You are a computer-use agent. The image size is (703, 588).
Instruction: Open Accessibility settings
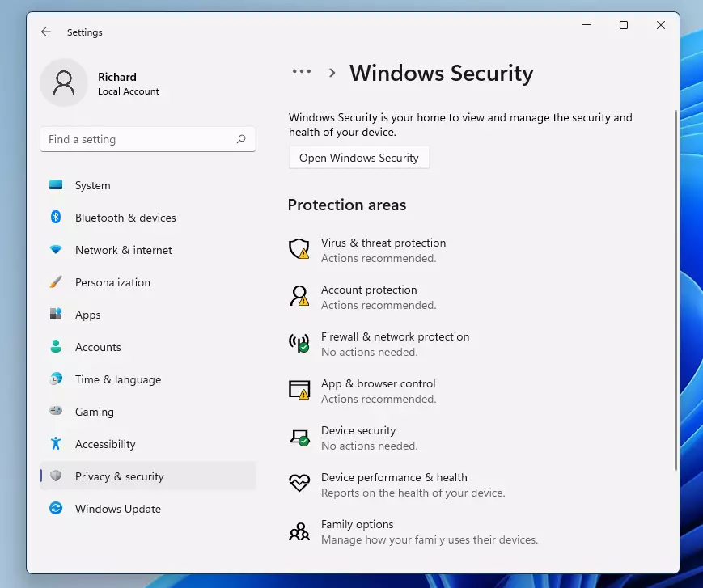[x=148, y=444]
